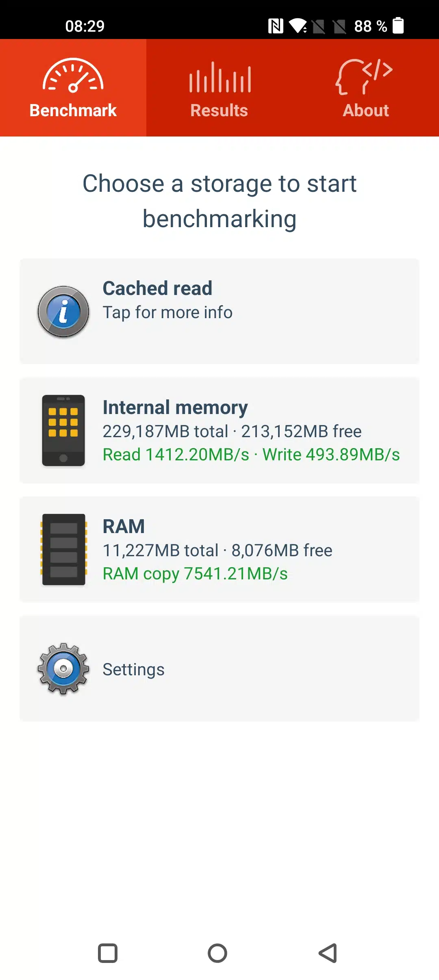439x980 pixels.
Task: Tap the NFC status bar icon
Action: 276,26
